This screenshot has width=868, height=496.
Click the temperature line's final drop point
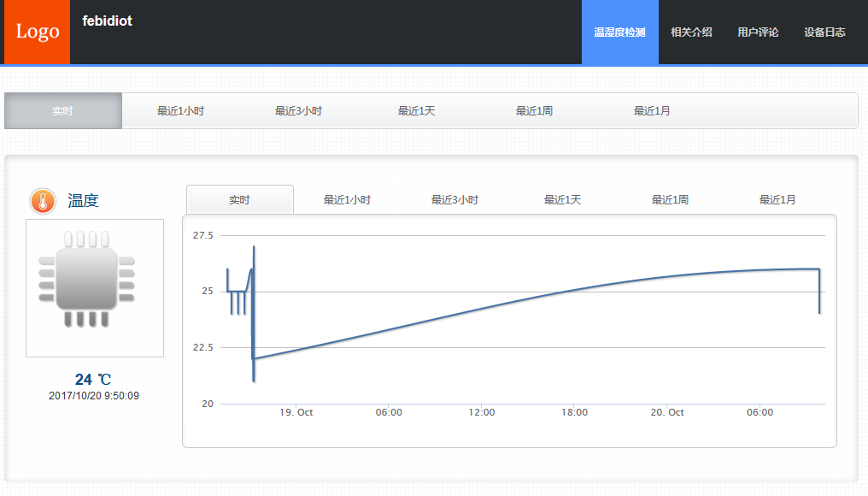[819, 312]
